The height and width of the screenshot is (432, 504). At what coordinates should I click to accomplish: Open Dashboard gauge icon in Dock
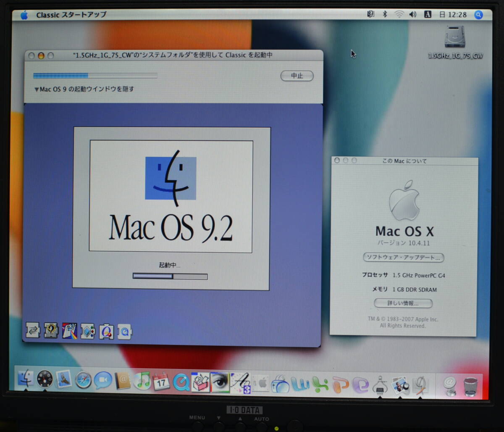45,379
